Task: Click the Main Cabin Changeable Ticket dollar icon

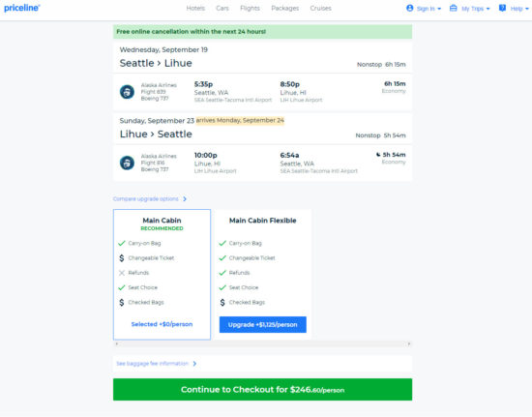Action: pos(122,258)
